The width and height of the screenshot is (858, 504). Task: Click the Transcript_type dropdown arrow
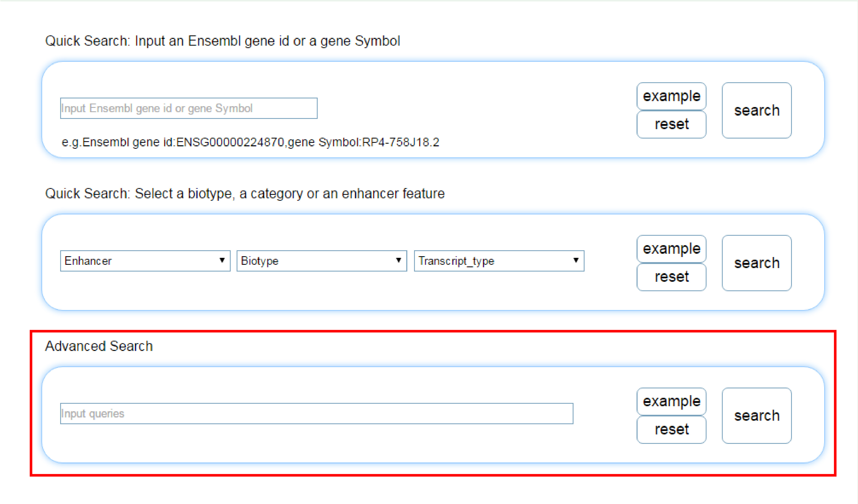point(576,260)
